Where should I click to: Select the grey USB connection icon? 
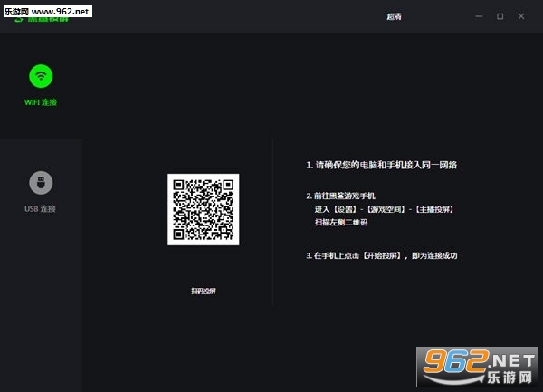point(41,183)
